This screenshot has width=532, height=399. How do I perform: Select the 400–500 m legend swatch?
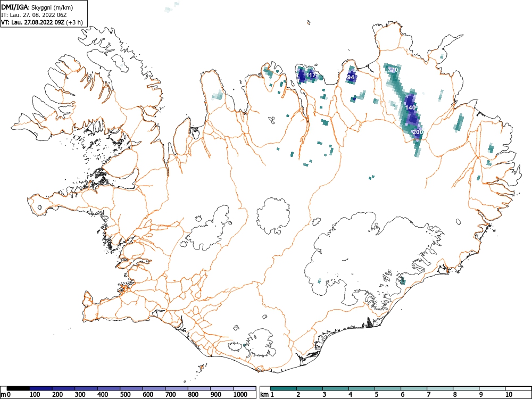coord(109,388)
